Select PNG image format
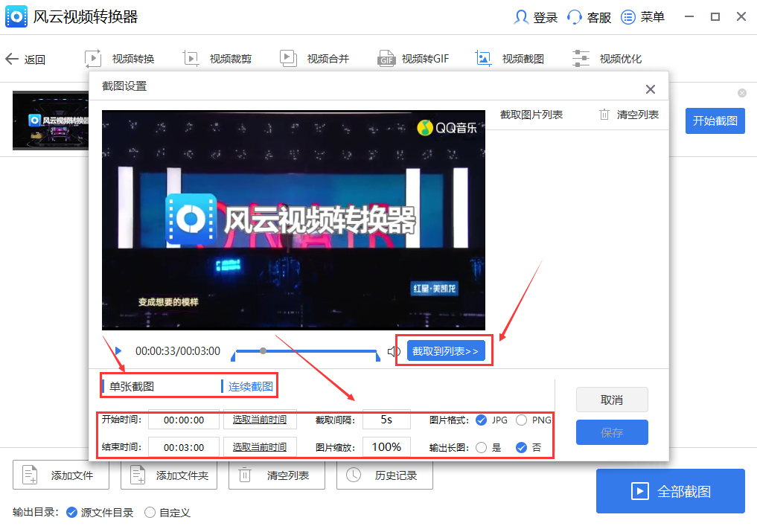Screen dimensions: 757x532 (x=521, y=420)
